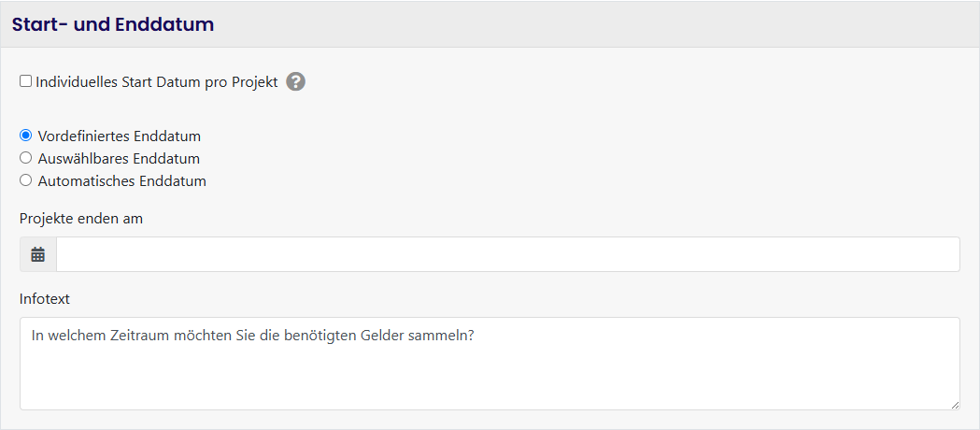Click the 'Auswählbares Enddatum' label text
This screenshot has height=430, width=980.
click(x=119, y=159)
